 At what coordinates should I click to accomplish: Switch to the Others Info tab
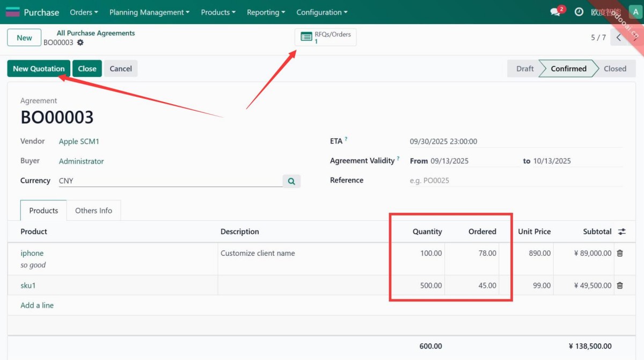coord(93,211)
